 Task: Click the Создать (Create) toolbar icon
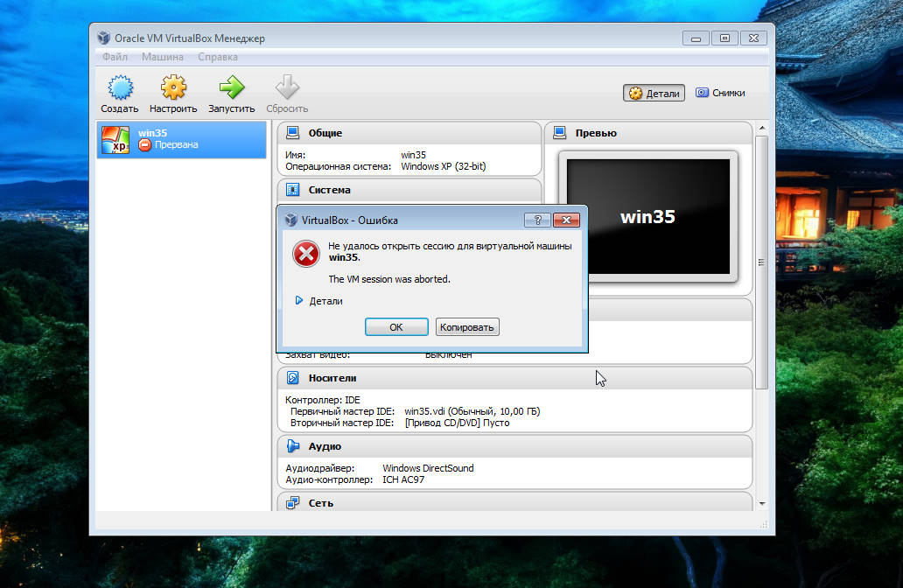point(120,88)
